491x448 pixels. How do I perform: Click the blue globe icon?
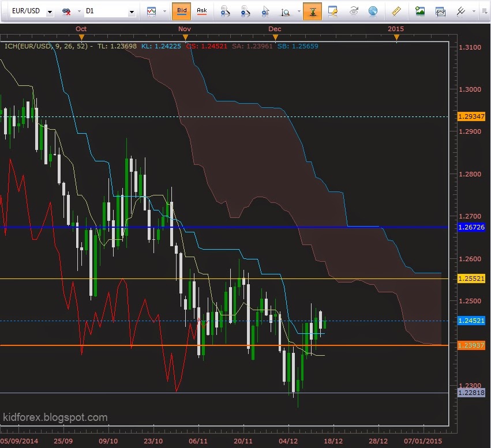373,12
